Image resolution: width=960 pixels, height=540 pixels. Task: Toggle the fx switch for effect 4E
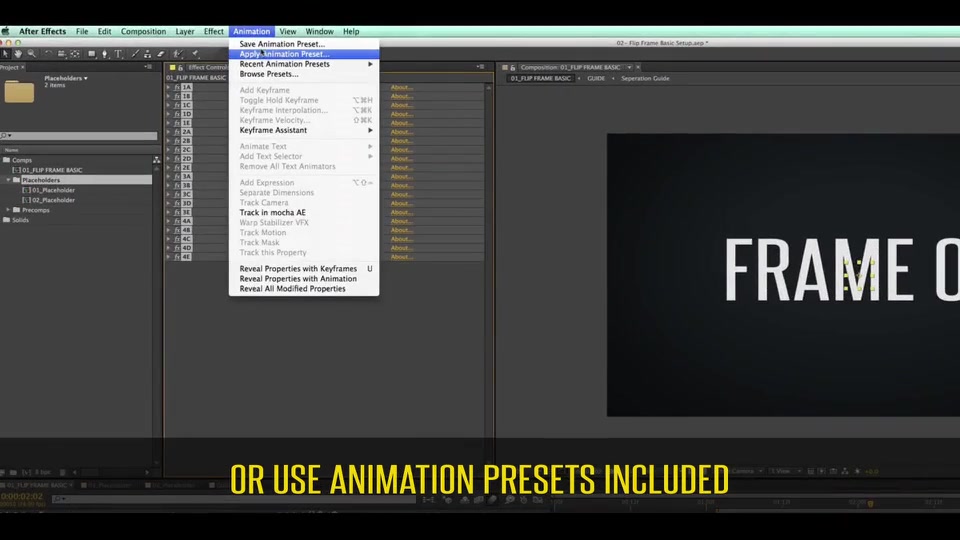point(176,257)
